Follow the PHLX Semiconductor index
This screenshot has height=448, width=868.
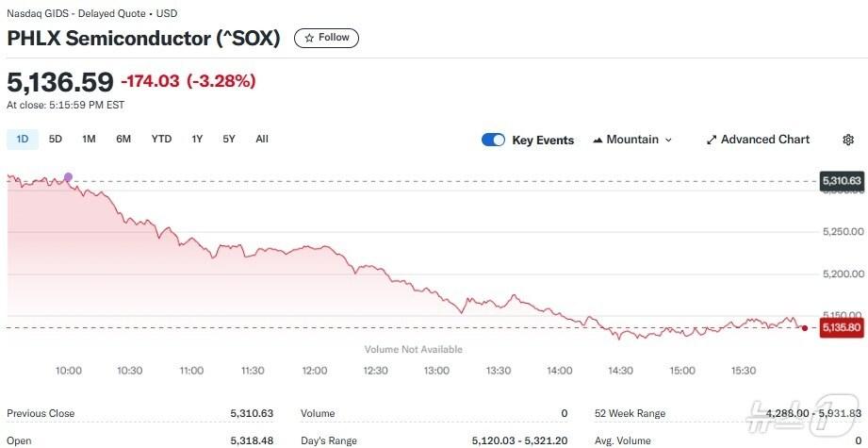(326, 39)
